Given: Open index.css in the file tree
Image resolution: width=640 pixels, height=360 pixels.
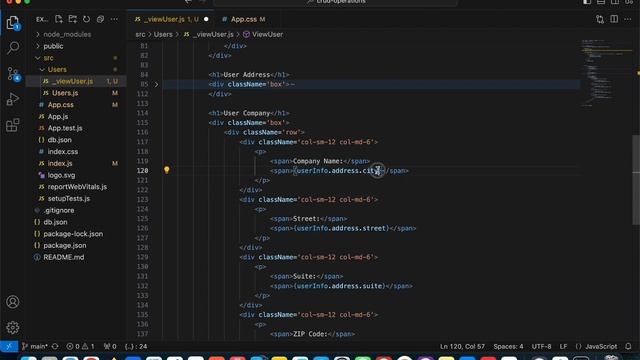Looking at the screenshot, I should click(62, 152).
